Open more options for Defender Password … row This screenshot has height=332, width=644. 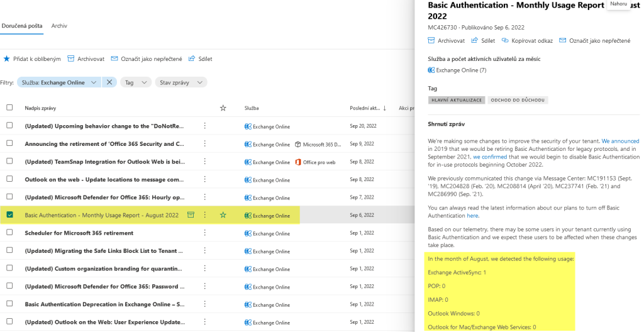(204, 286)
